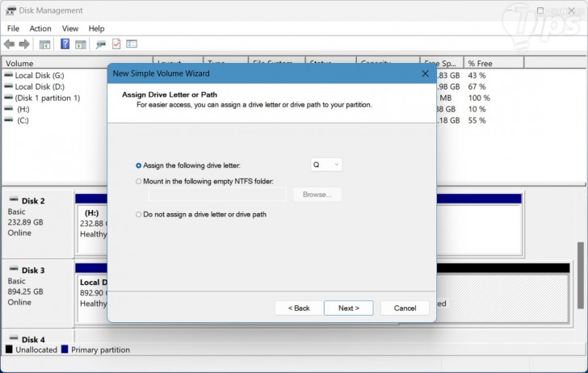Click the Disk 4 label
588x373 pixels.
[x=33, y=340]
